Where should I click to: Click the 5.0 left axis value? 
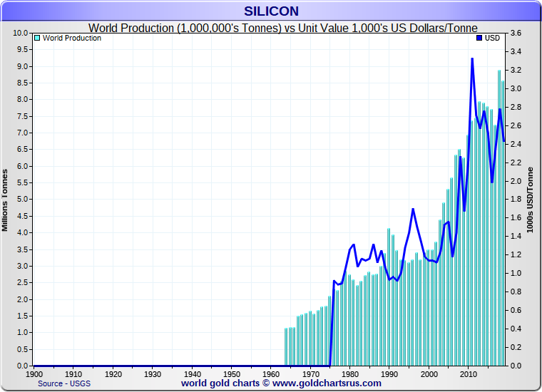(23, 200)
